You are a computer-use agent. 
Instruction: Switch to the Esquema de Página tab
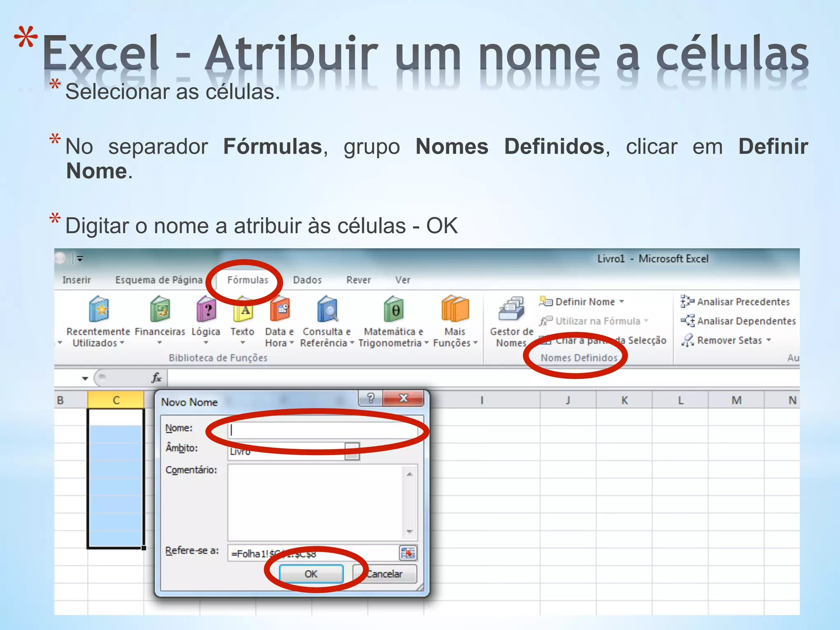click(159, 280)
